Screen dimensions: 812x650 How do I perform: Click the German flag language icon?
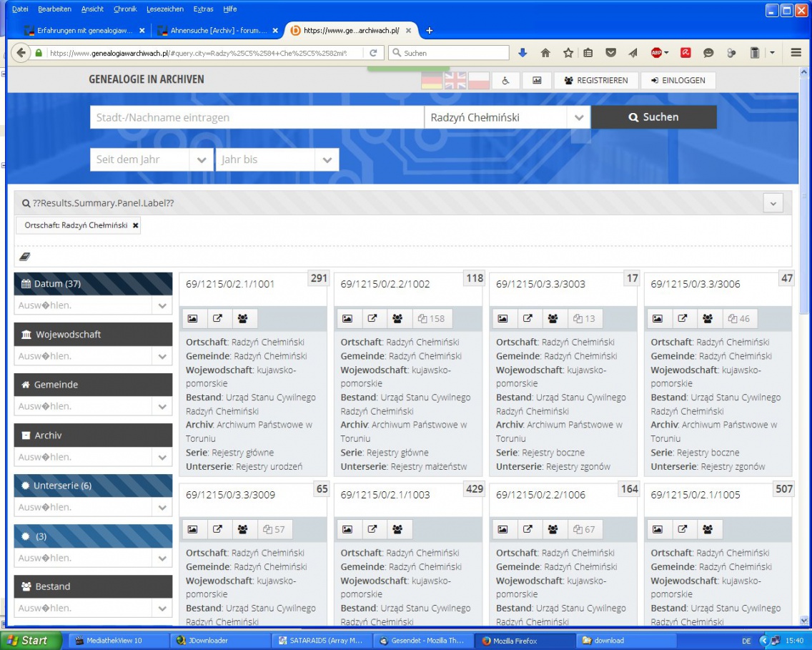pyautogui.click(x=432, y=81)
